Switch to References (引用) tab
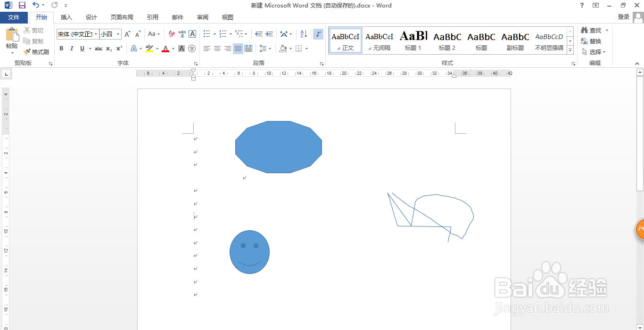Viewport: 644px width, 330px height. [153, 17]
